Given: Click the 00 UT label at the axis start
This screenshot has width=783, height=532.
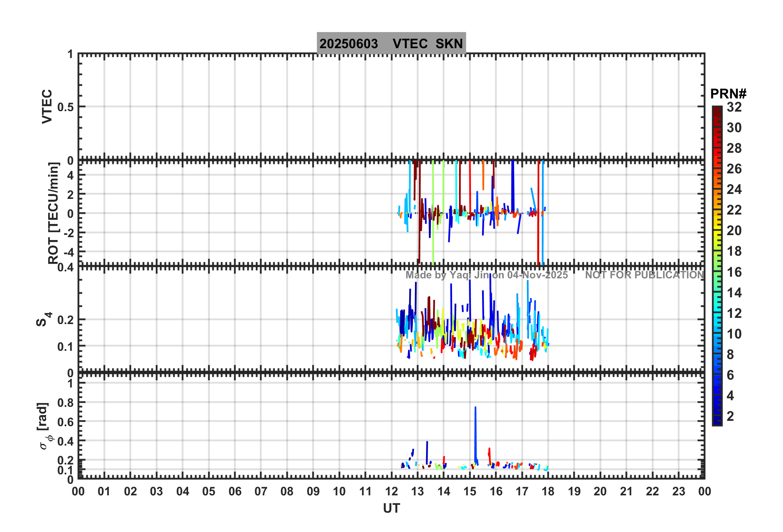Looking at the screenshot, I should click(78, 491).
